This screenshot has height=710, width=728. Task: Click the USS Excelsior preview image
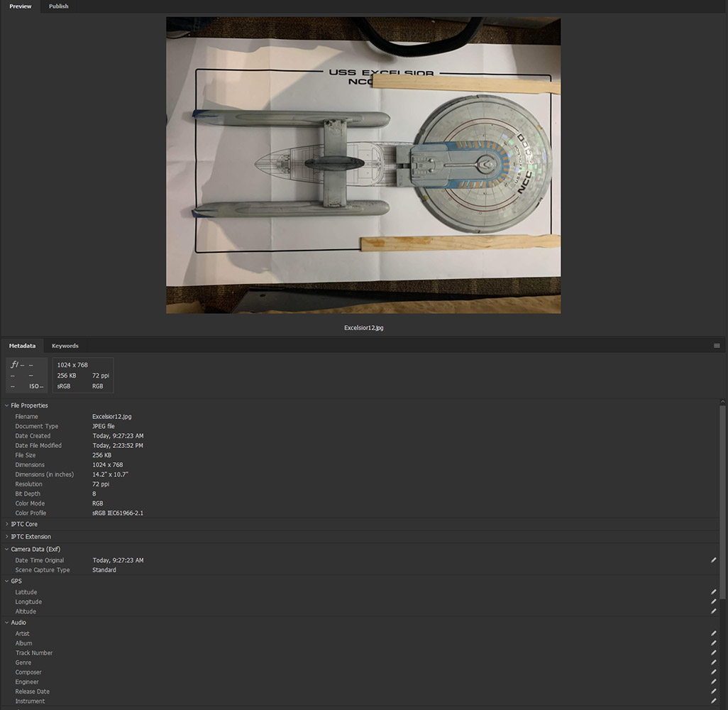(x=363, y=165)
